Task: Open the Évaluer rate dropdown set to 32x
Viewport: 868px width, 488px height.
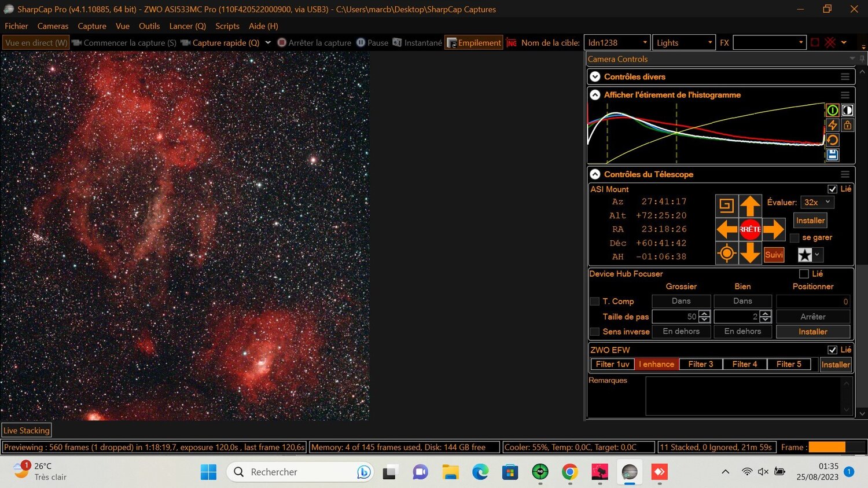Action: click(x=816, y=202)
